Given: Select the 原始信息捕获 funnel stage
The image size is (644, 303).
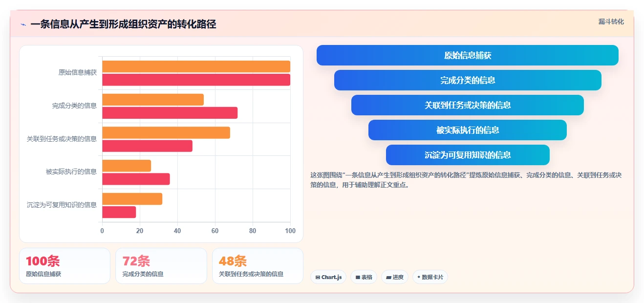Looking at the screenshot, I should coord(467,55).
